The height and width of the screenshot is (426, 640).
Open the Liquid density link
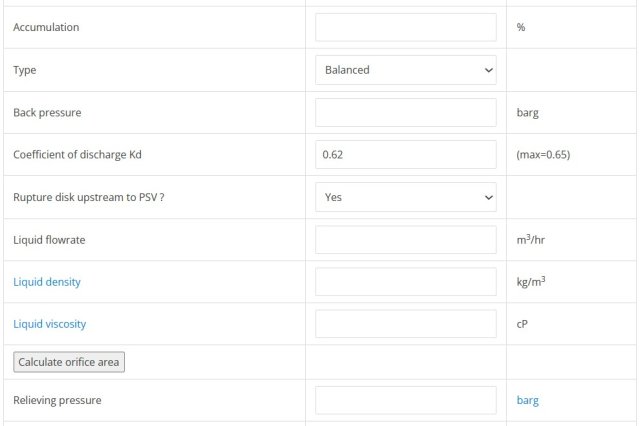(x=47, y=282)
